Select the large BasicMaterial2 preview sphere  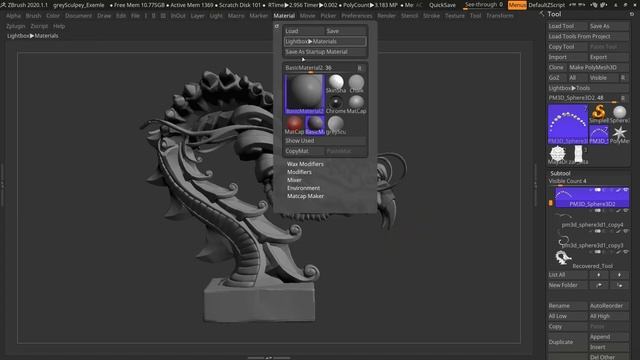pyautogui.click(x=304, y=94)
